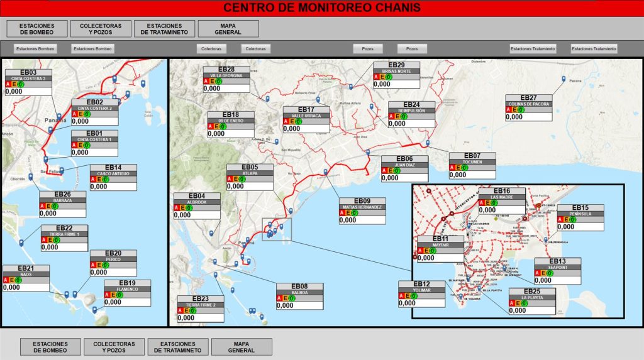This screenshot has width=644, height=360.
Task: Click the red A alarm icon on EB08 Balboa
Action: point(279,298)
